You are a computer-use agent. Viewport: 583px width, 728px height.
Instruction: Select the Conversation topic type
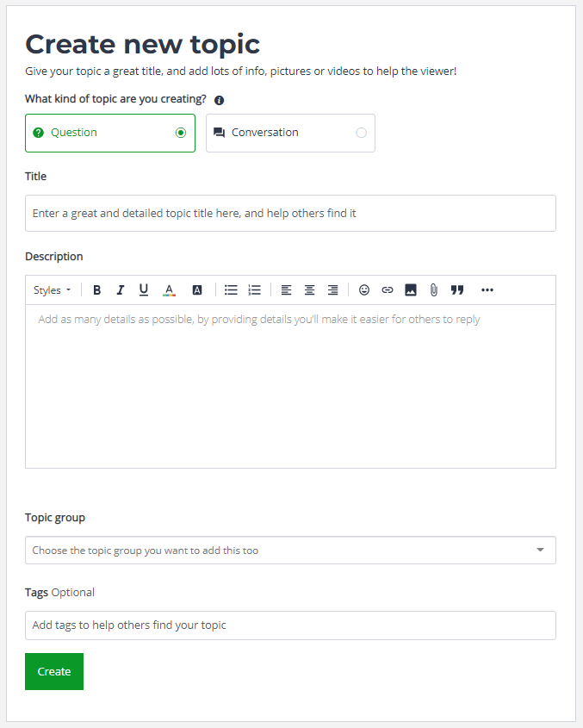click(290, 133)
